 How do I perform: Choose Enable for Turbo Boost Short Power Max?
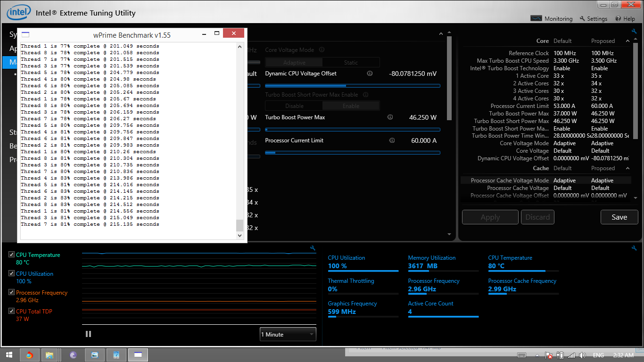click(x=351, y=106)
